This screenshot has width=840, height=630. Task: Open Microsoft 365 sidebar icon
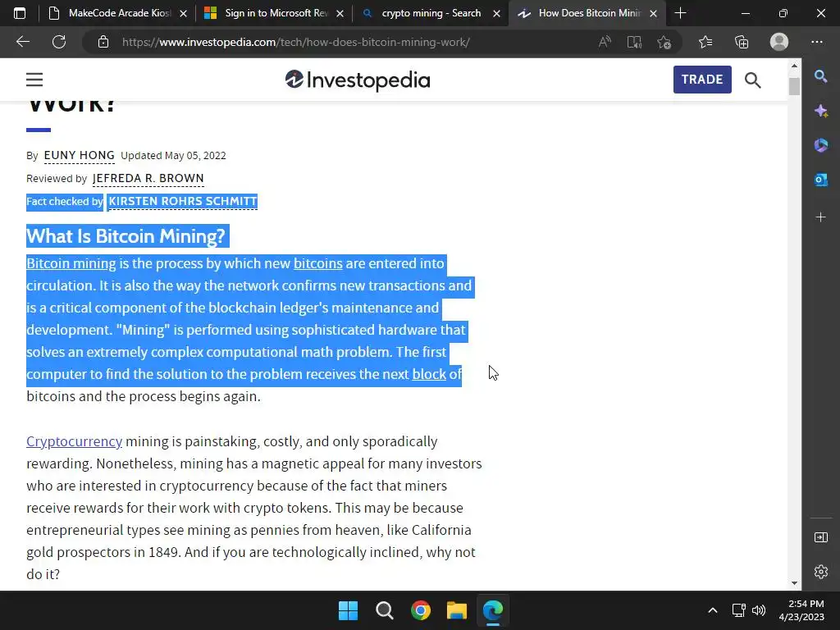pyautogui.click(x=820, y=145)
